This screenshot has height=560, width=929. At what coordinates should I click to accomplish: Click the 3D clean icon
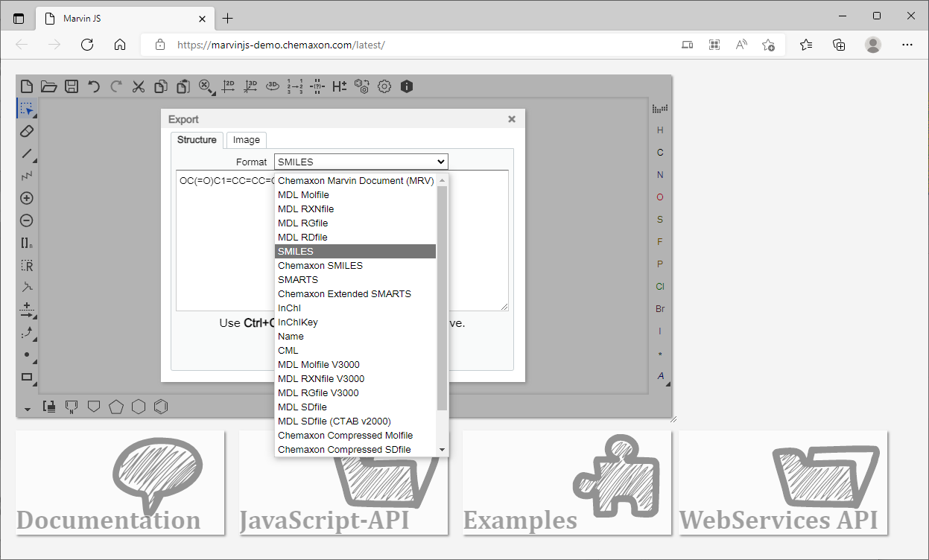(251, 86)
